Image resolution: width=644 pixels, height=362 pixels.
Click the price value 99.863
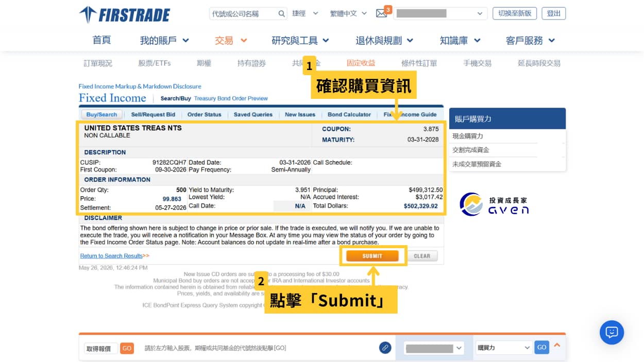pyautogui.click(x=172, y=199)
